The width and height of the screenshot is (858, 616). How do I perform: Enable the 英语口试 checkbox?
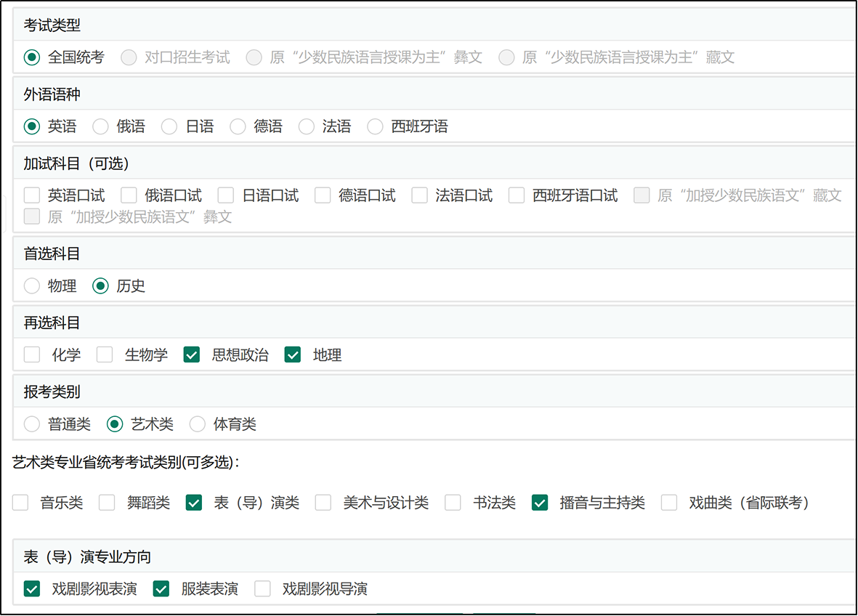pos(32,195)
